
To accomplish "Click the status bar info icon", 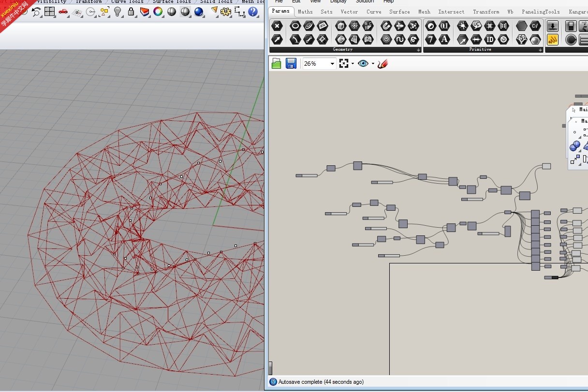I will tap(273, 382).
